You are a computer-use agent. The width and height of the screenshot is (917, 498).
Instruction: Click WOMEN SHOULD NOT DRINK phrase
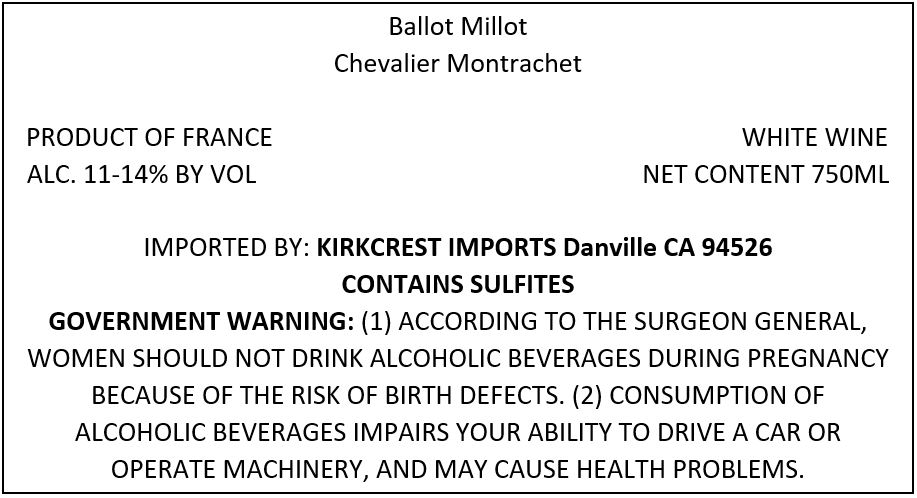(196, 358)
